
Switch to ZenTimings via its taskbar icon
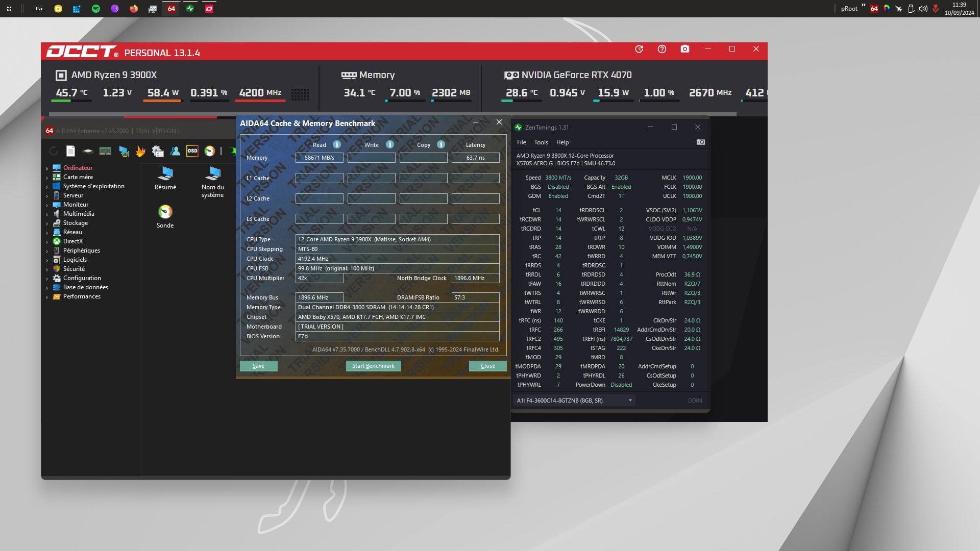190,9
